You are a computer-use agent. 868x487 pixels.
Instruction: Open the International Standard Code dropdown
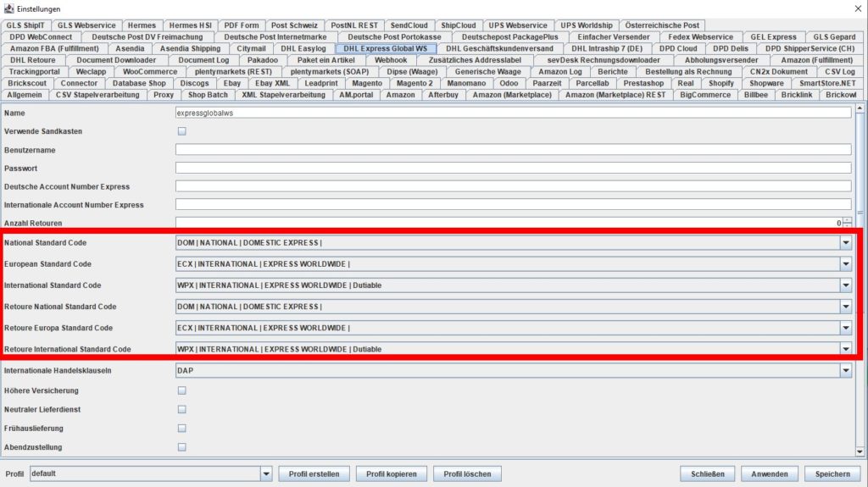point(846,285)
